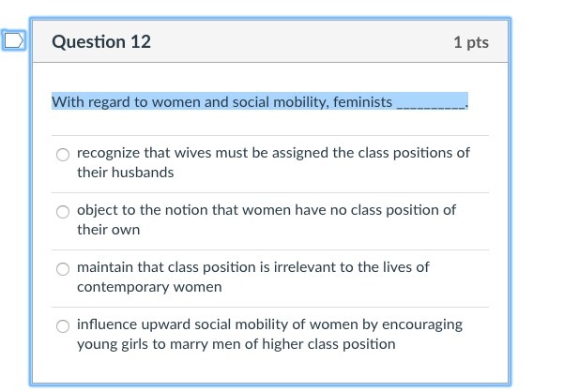Click the answer line starting 'recognize that wives'
The image size is (564, 392).
tap(272, 152)
